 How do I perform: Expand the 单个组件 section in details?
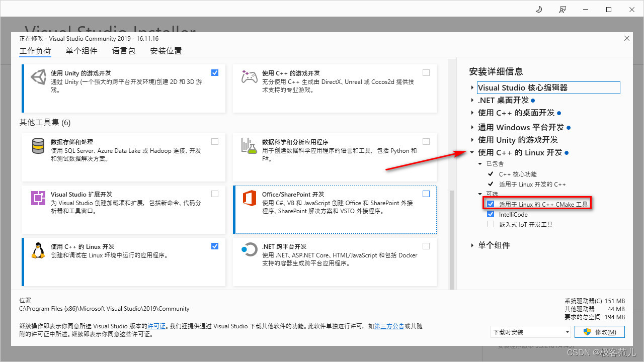click(x=472, y=245)
